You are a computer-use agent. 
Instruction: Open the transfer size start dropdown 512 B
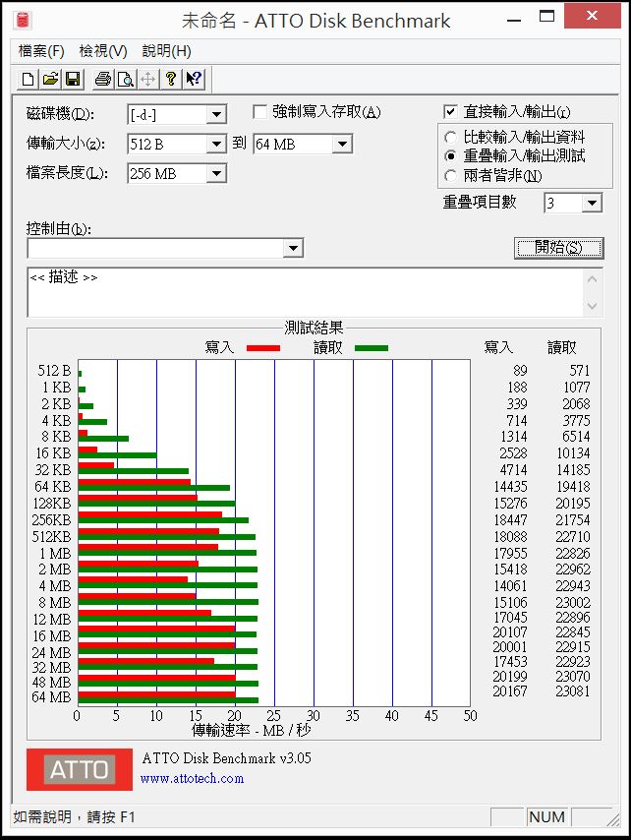[x=216, y=144]
